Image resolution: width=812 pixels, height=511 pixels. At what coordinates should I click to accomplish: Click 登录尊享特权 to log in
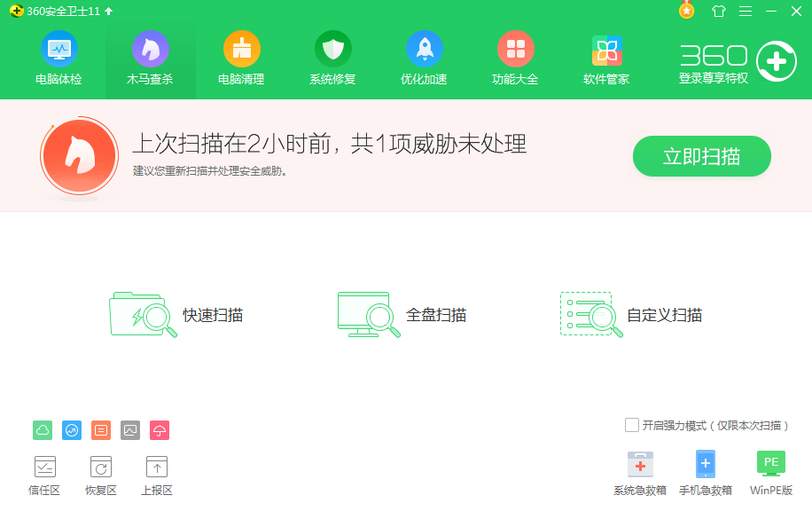pyautogui.click(x=714, y=78)
